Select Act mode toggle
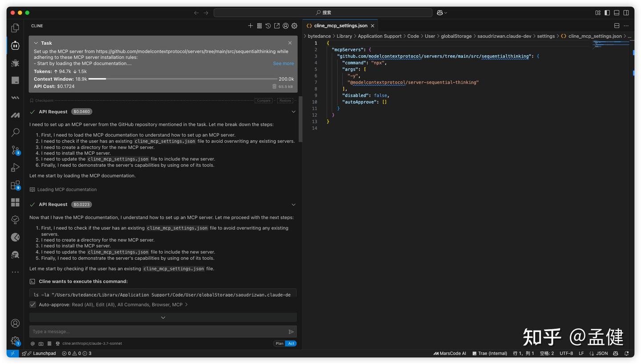 pos(291,344)
